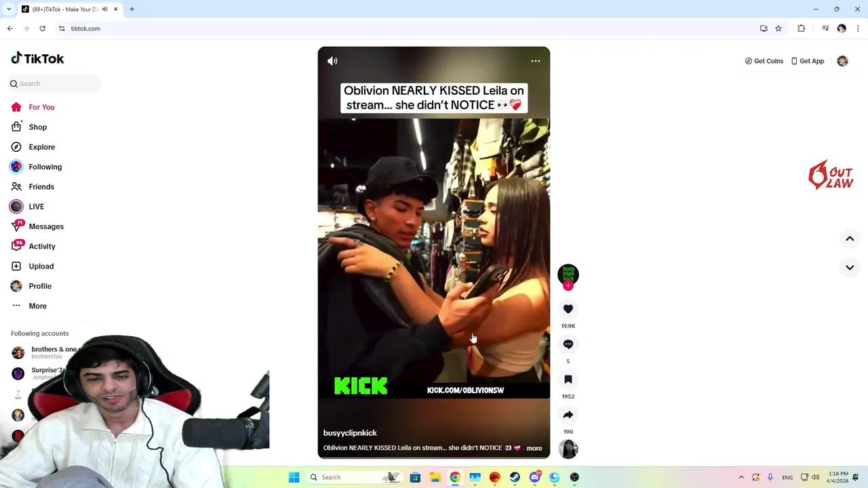Image resolution: width=868 pixels, height=488 pixels.
Task: Open Steam from the taskbar
Action: pos(515,477)
